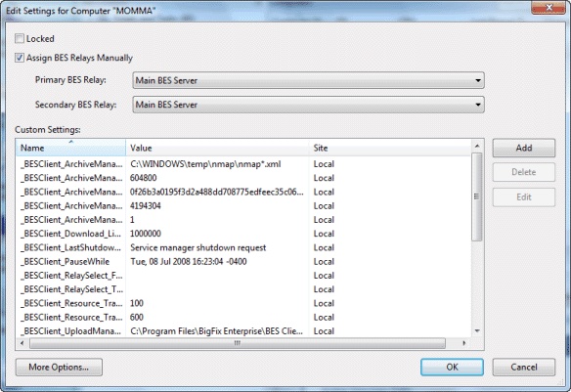Viewport: 571px width, 392px height.
Task: Click the Add button
Action: pyautogui.click(x=524, y=148)
